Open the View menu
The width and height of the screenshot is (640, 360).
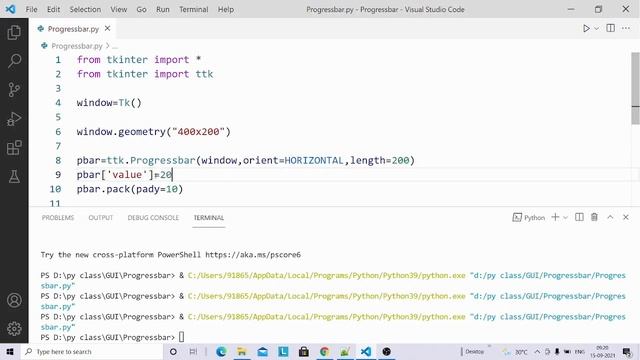pyautogui.click(x=118, y=9)
